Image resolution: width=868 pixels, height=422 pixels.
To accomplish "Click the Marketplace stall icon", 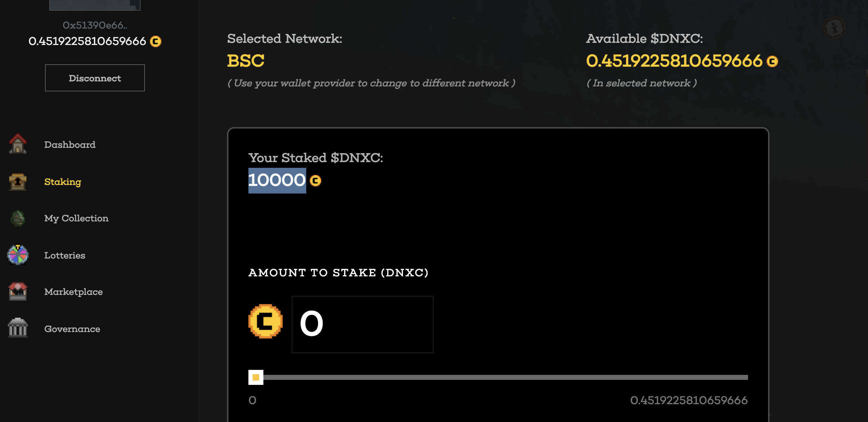I will pos(18,292).
